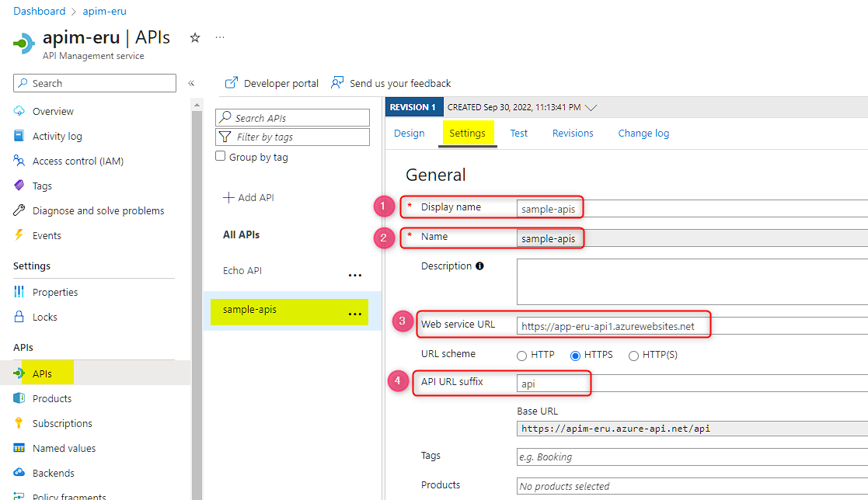Screen dimensions: 868x500
Task: Select Echo API in the list
Action: 242,270
